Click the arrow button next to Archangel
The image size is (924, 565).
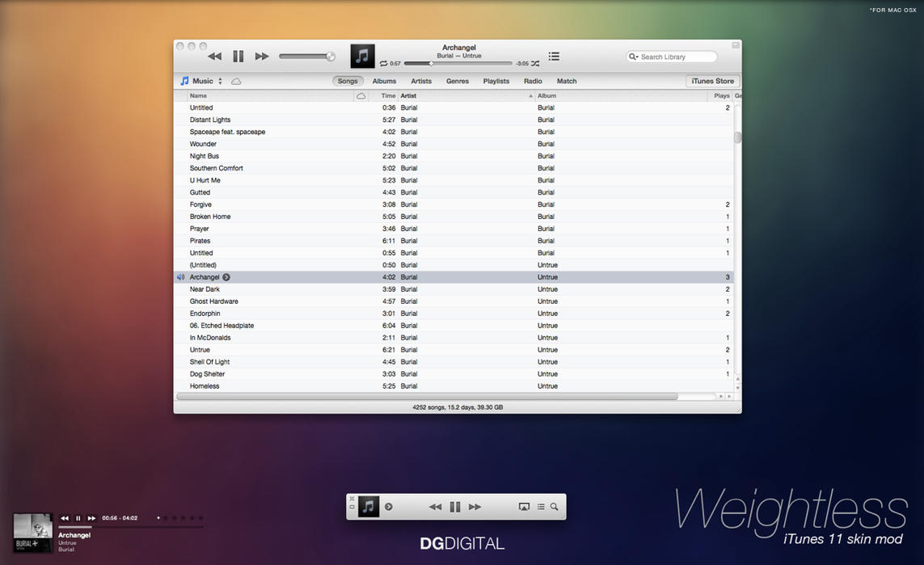click(226, 277)
